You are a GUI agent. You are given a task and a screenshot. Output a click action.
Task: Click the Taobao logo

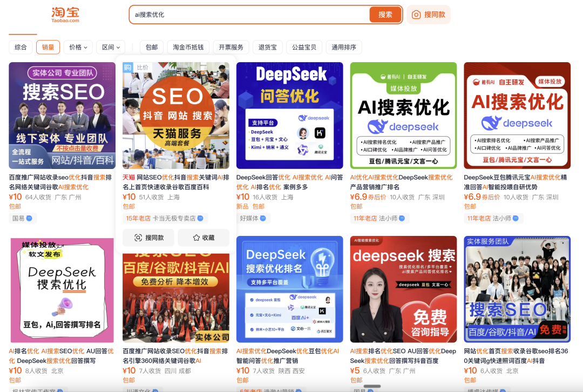(x=65, y=15)
